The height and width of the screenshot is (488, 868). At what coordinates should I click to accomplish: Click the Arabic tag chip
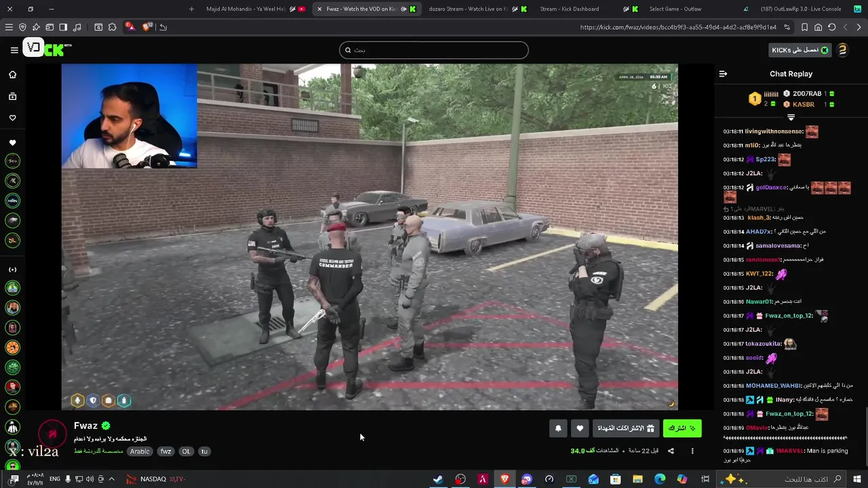[x=140, y=451]
